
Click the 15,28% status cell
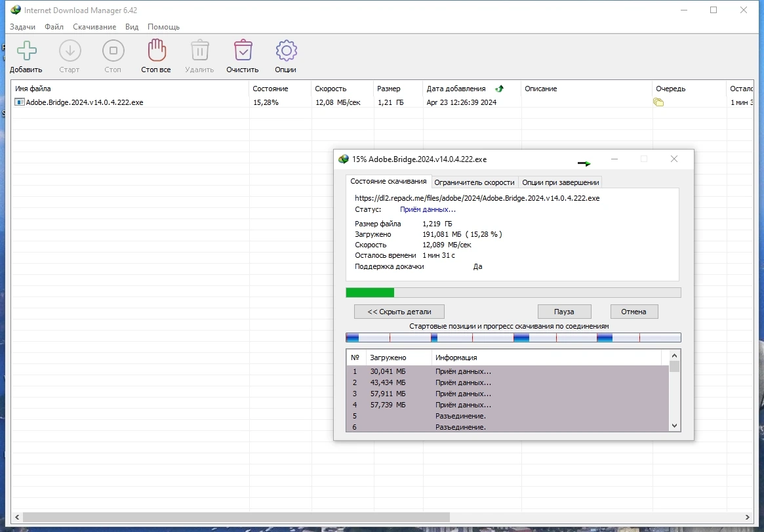tap(266, 102)
